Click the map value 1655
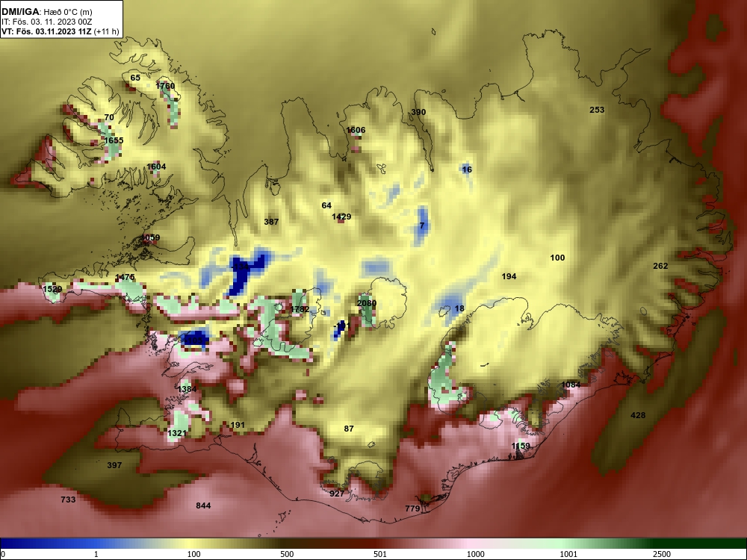Screen dimensions: 747x560 coord(114,140)
